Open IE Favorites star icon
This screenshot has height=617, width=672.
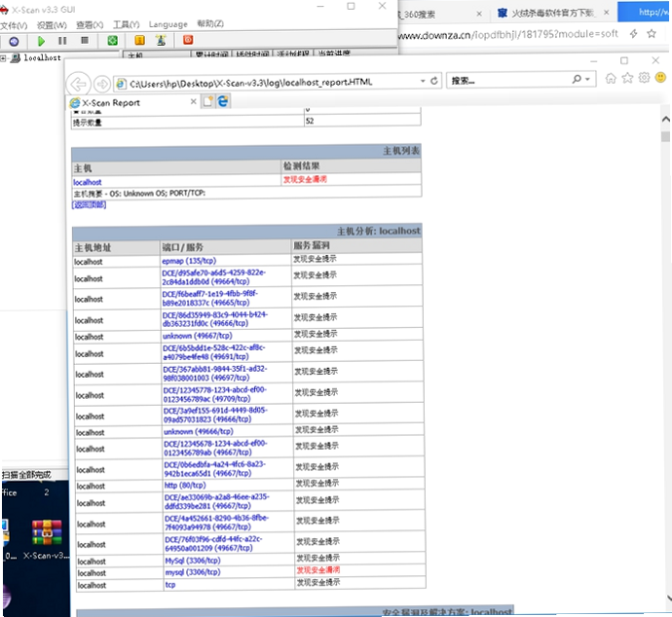click(x=627, y=78)
